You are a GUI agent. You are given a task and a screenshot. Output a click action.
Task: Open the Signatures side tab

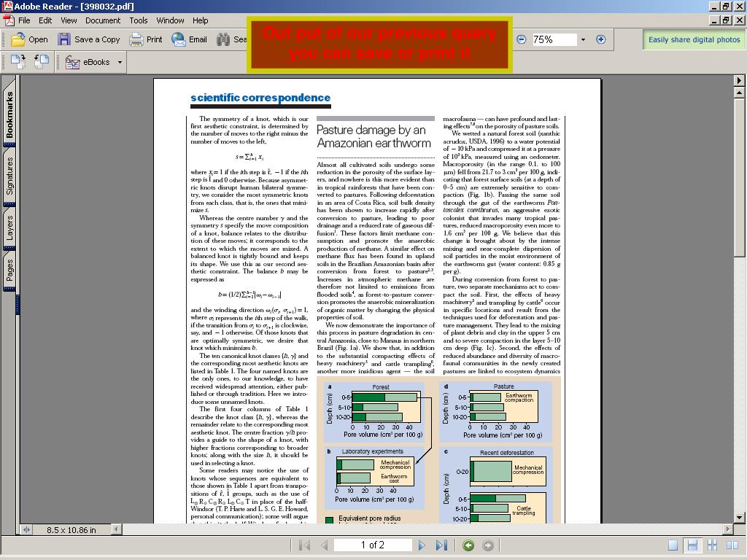click(9, 176)
